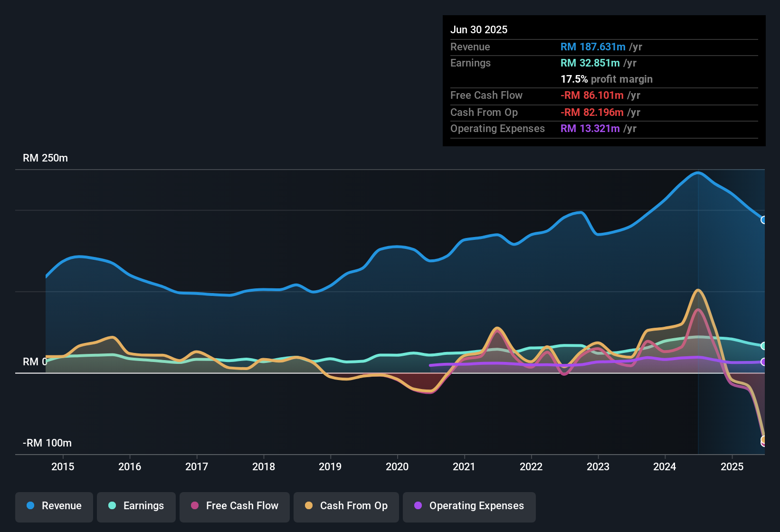Click the Free Cash Flow label in tooltip
Screen dimensions: 780x532
pos(486,95)
